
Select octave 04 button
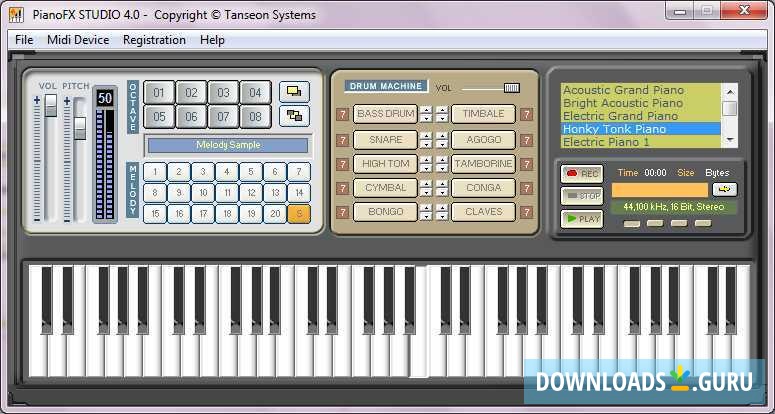pyautogui.click(x=256, y=93)
